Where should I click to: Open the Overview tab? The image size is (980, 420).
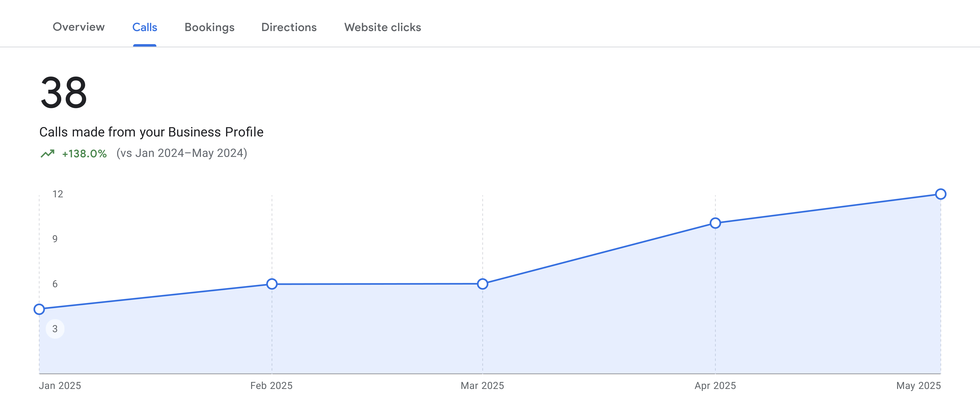tap(78, 27)
